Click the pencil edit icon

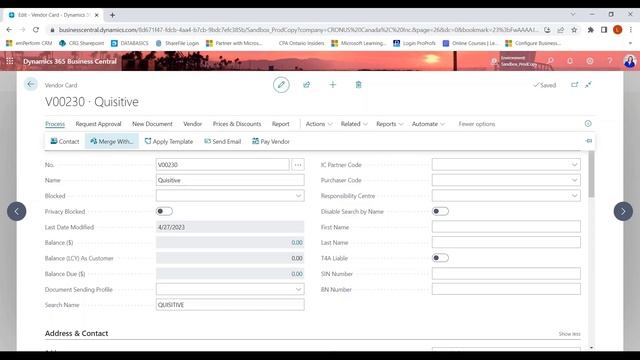281,85
